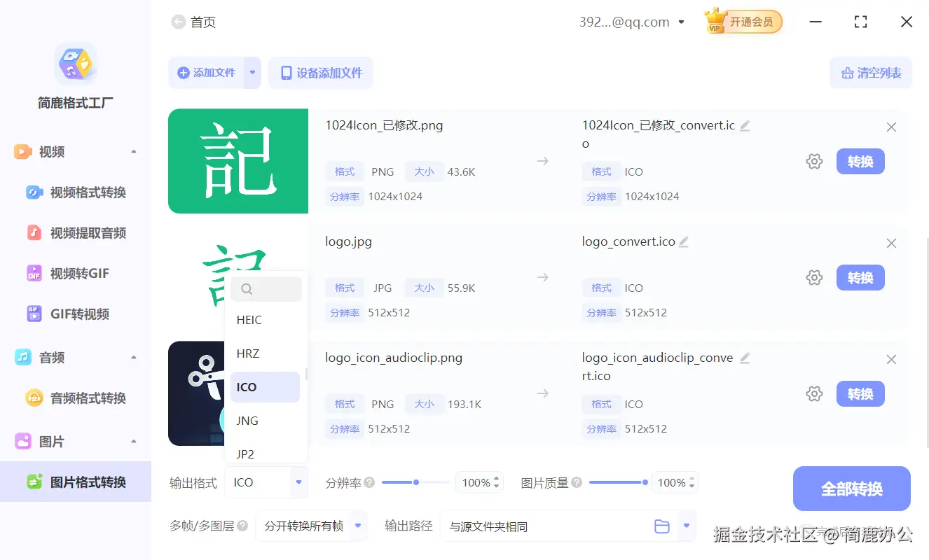The image size is (929, 560).
Task: Remove logo.jpg from the list
Action: coord(891,243)
